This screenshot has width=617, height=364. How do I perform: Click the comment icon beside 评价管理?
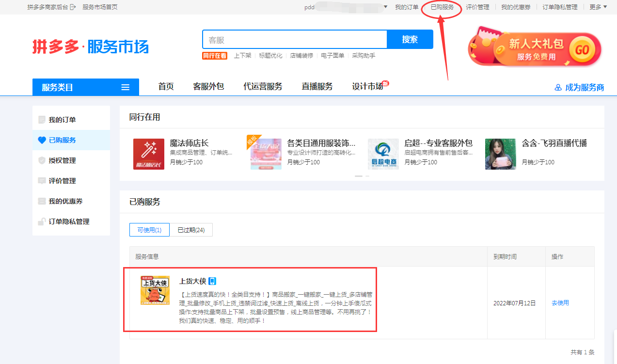pyautogui.click(x=42, y=181)
